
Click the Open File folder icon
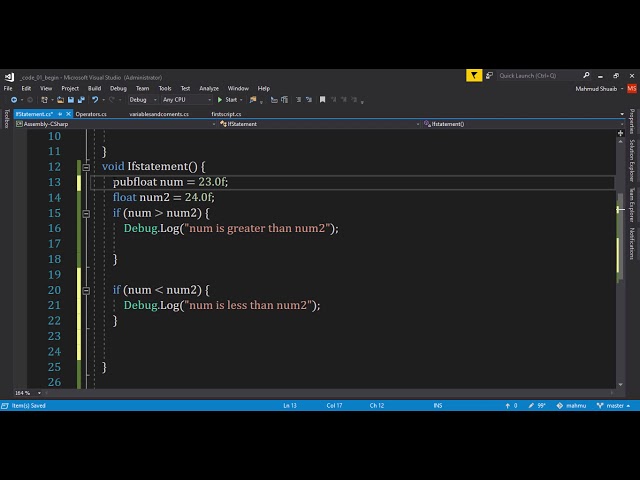pos(60,100)
